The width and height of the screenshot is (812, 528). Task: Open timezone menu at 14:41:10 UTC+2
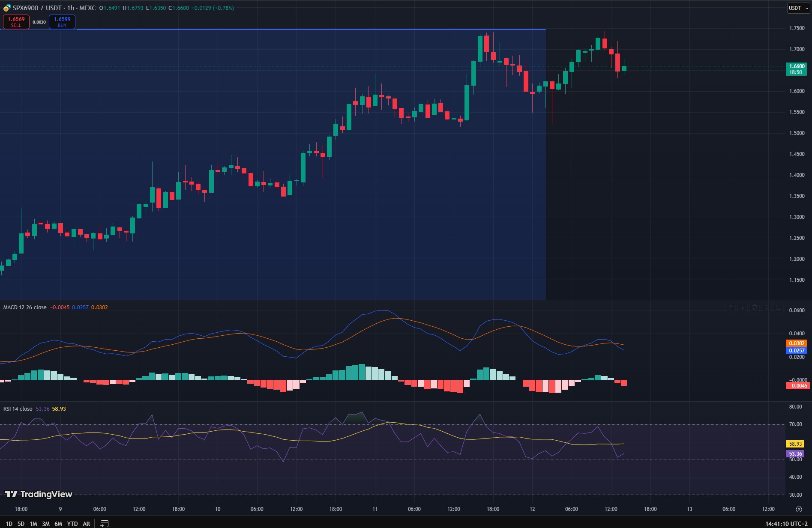786,523
